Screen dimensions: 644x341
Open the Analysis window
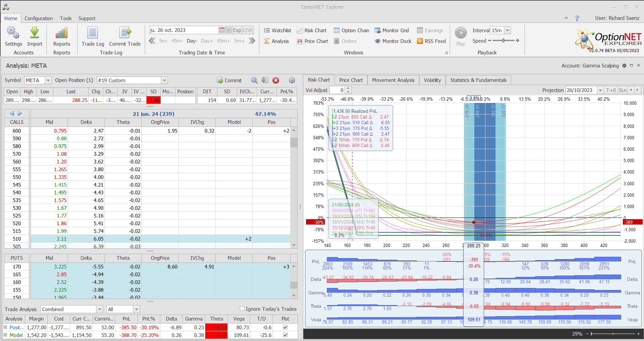[276, 41]
